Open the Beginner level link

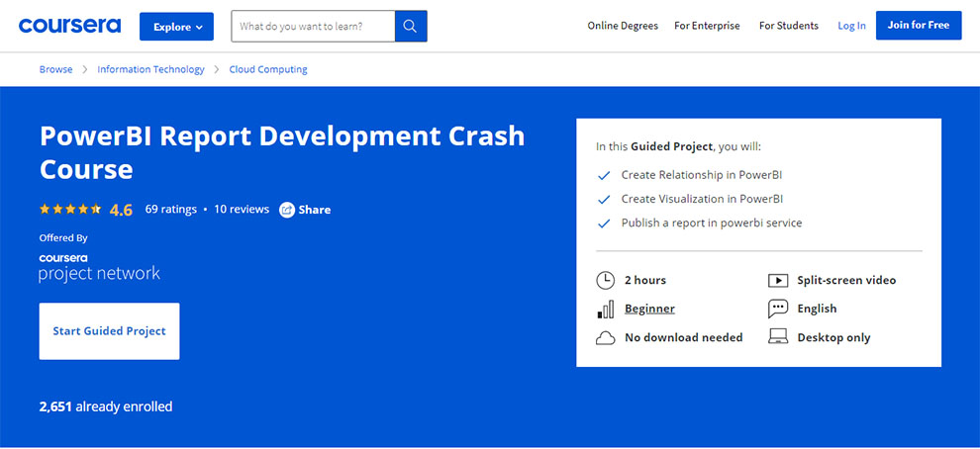pos(649,309)
